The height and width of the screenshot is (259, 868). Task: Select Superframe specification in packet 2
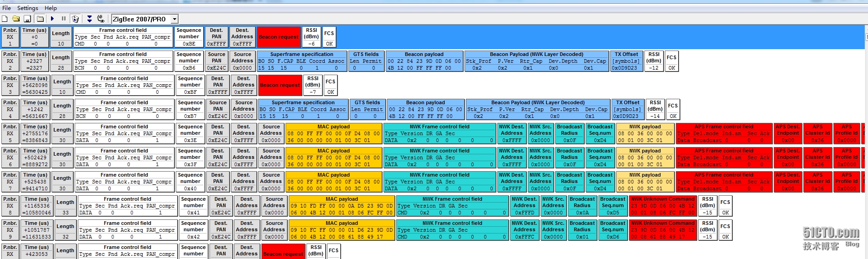[x=302, y=61]
